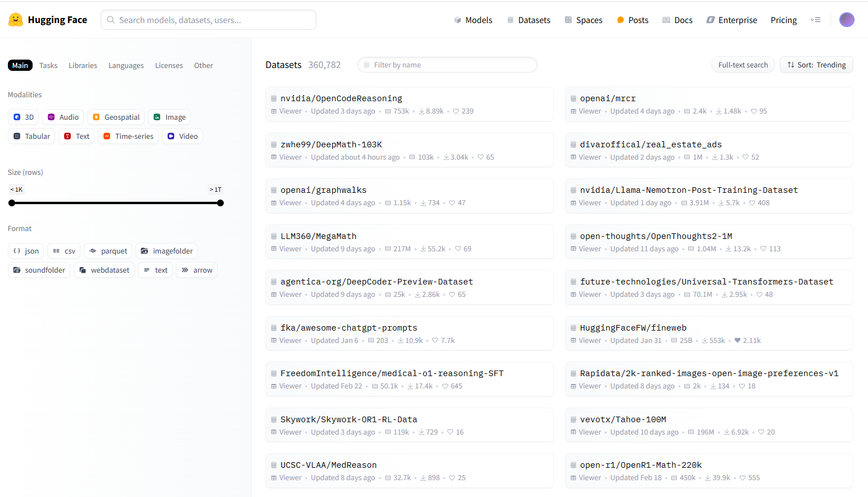Toggle the Video modality filter
The height and width of the screenshot is (497, 868).
[x=182, y=136]
